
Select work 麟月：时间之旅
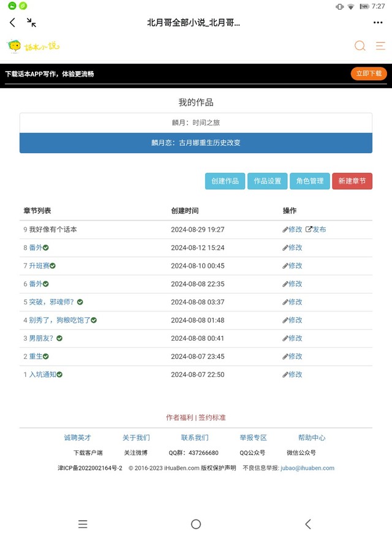pyautogui.click(x=196, y=123)
